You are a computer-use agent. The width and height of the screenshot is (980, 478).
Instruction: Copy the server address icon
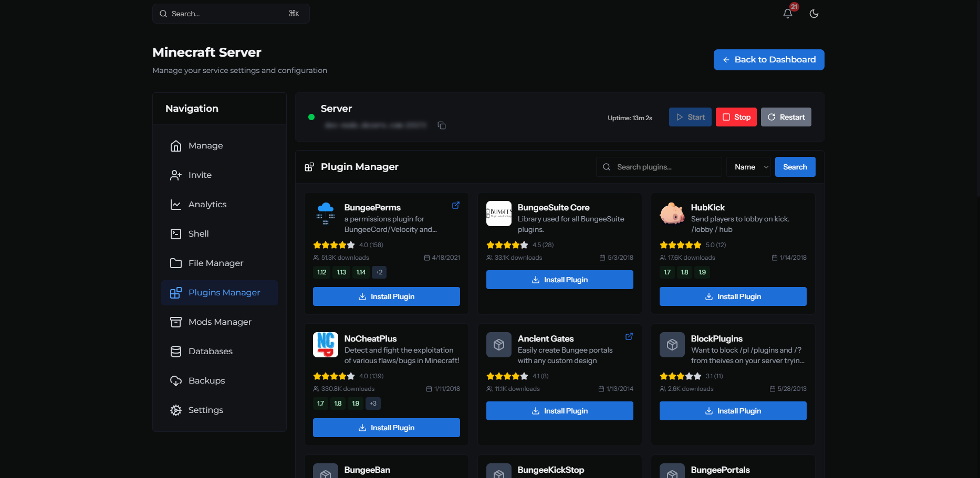442,125
